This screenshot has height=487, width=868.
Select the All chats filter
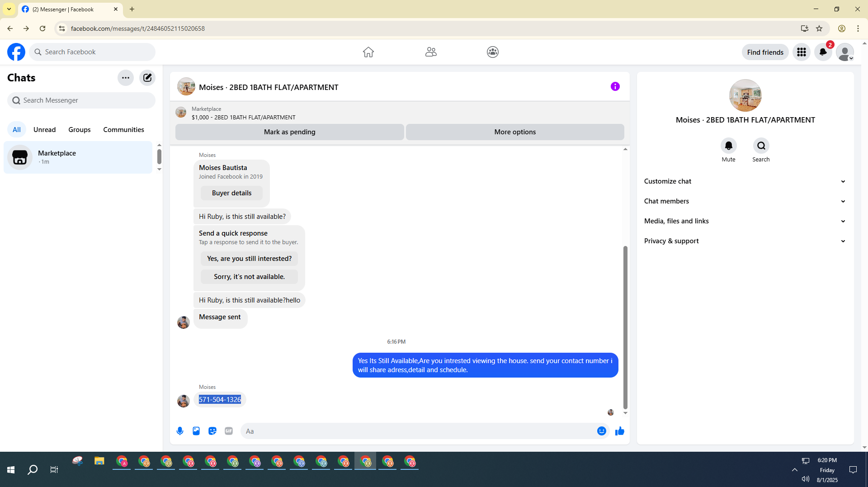coord(17,130)
